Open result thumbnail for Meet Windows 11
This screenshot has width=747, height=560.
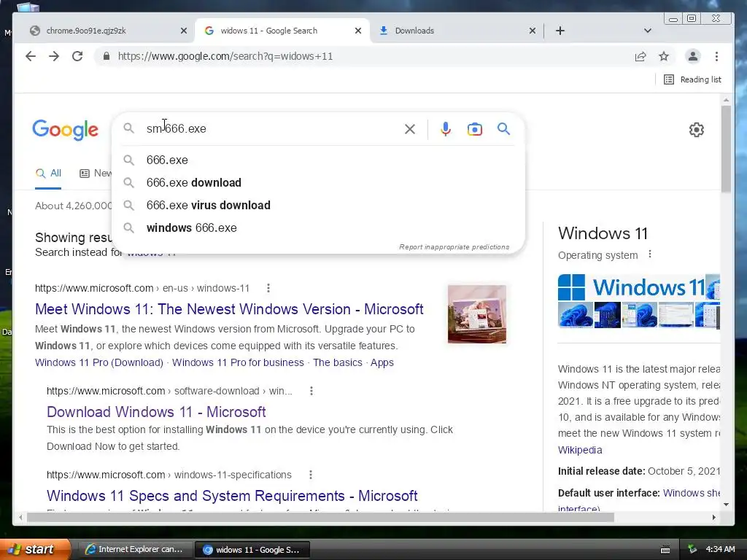[477, 314]
